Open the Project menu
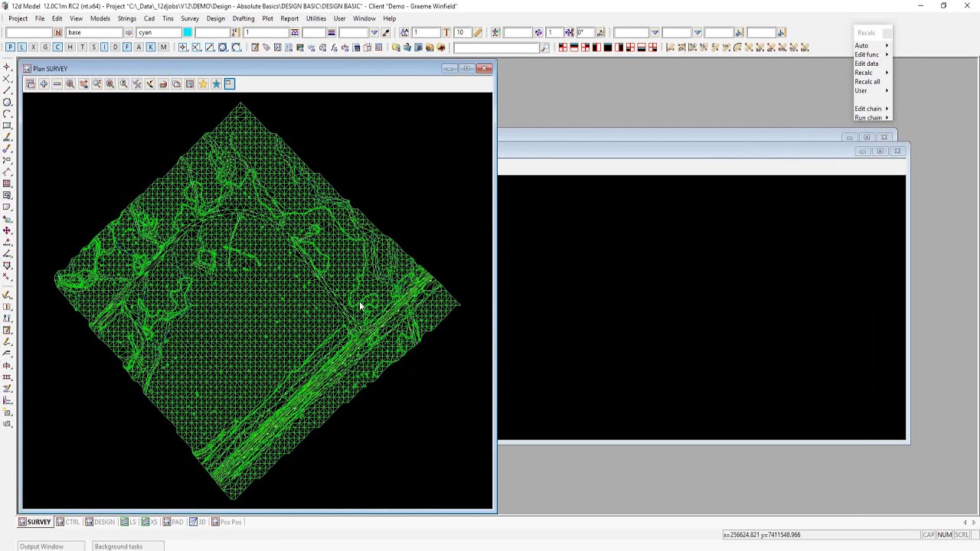980x551 pixels. (x=18, y=18)
